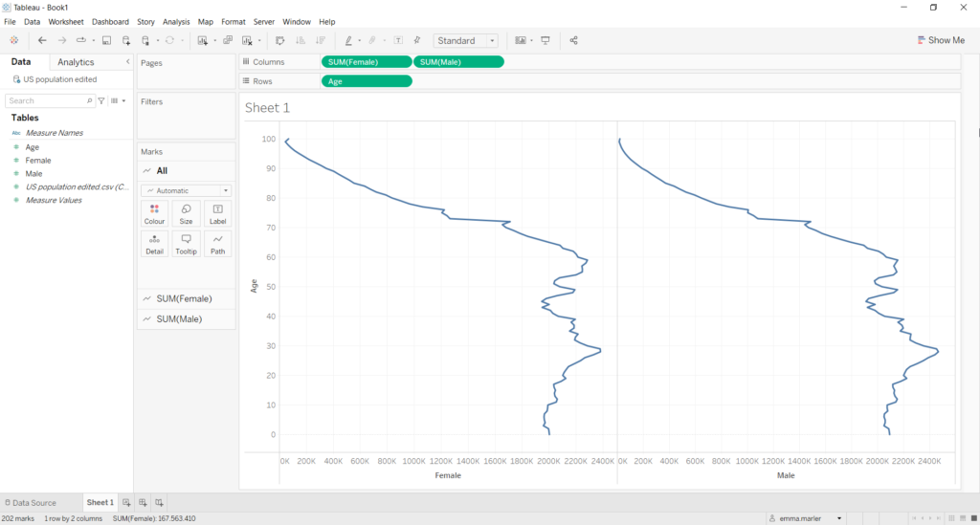Select the SUM(Female) pill on Columns
980x525 pixels.
[x=367, y=62]
